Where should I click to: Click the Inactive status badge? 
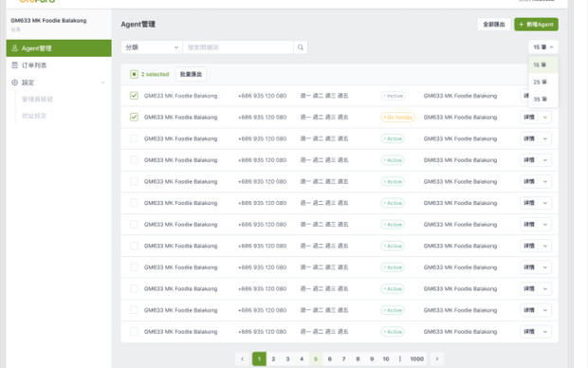click(393, 96)
